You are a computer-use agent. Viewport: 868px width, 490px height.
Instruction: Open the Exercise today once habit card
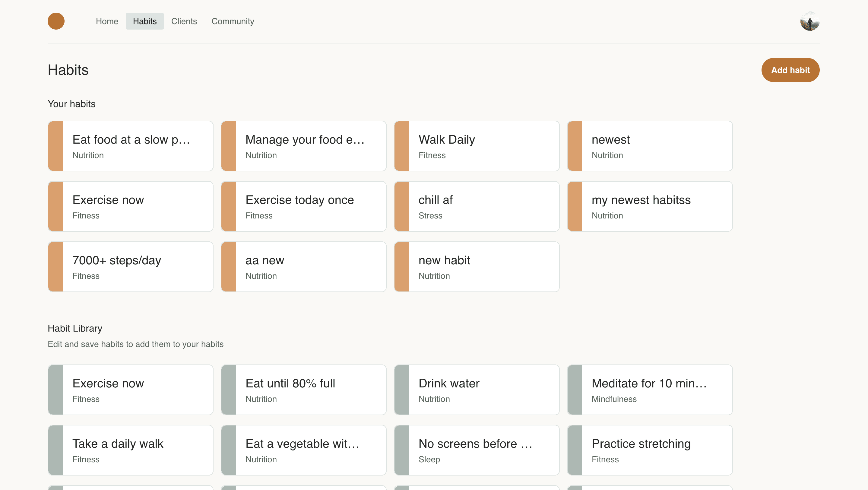click(304, 206)
